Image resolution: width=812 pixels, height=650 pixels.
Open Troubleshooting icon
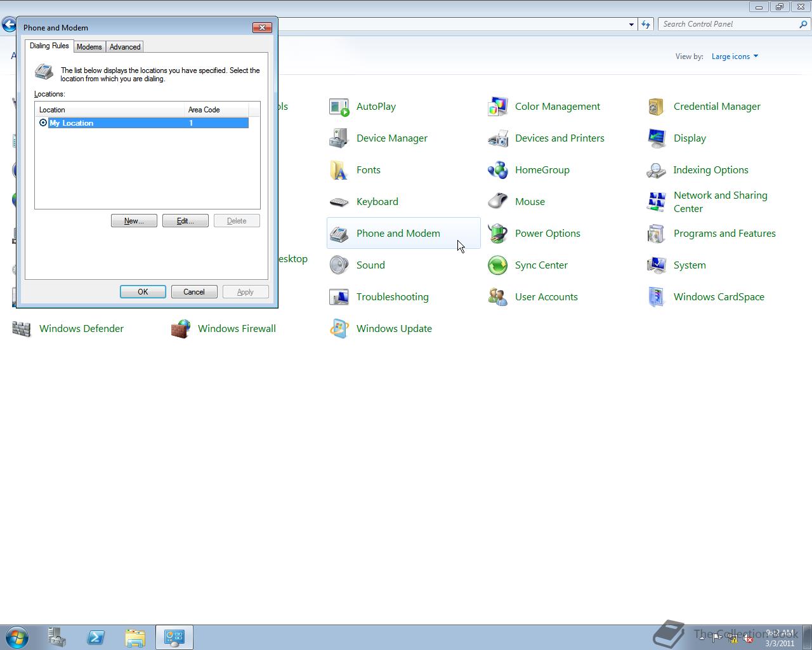coord(339,297)
